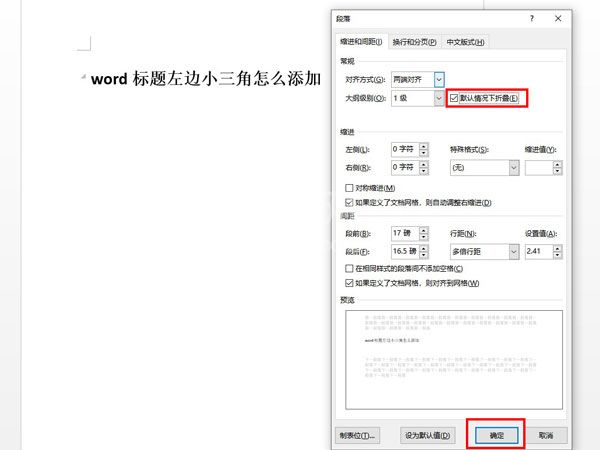Confirm with the 确定 button
Image resolution: width=600 pixels, height=450 pixels.
(496, 435)
